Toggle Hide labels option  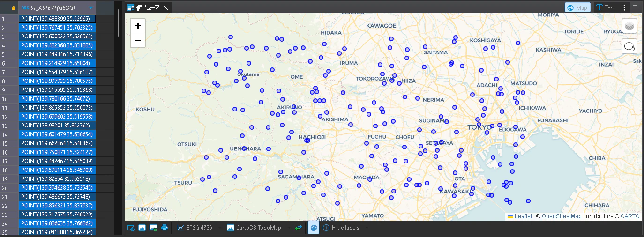click(341, 228)
